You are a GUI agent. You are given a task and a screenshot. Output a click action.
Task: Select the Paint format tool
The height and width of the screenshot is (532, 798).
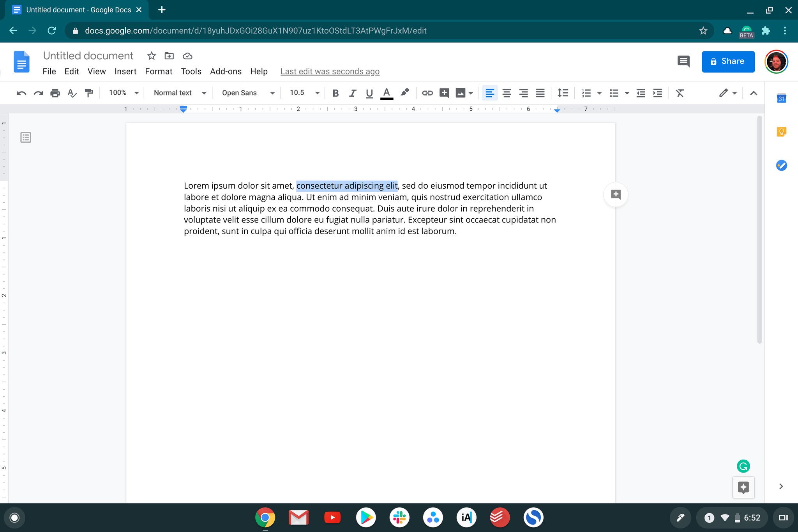click(89, 93)
